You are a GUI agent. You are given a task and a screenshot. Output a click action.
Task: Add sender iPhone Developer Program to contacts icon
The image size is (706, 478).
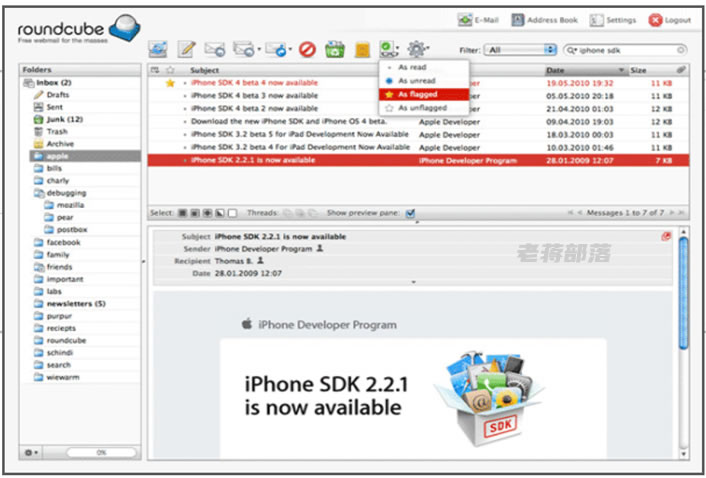[320, 248]
